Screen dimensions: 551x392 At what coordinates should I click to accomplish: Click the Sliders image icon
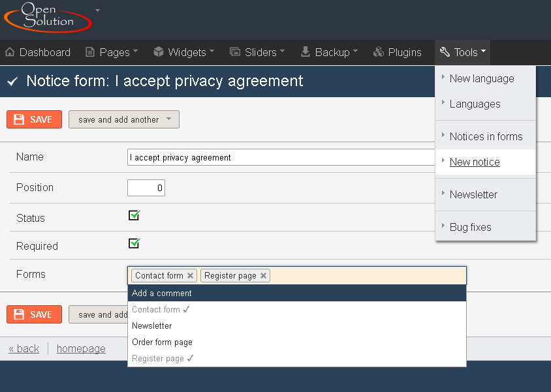point(235,52)
